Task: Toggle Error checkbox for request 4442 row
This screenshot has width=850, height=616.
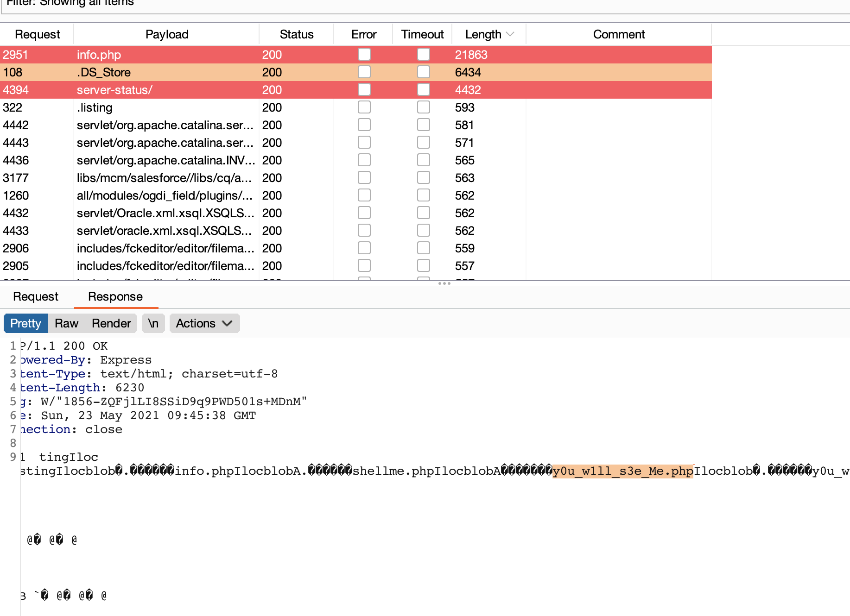Action: [364, 125]
